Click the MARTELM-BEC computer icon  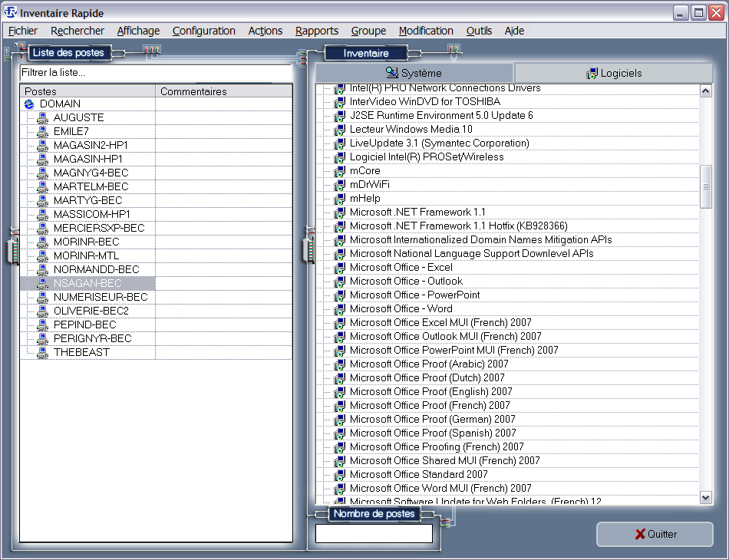[x=42, y=187]
